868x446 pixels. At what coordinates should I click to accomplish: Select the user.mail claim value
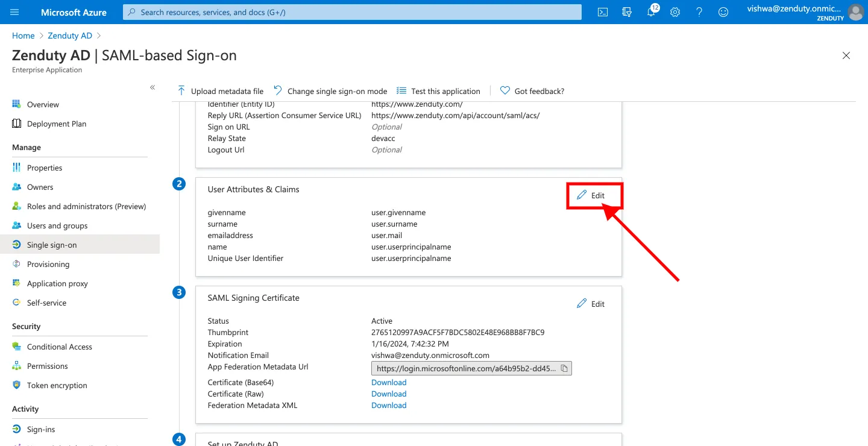[386, 235]
